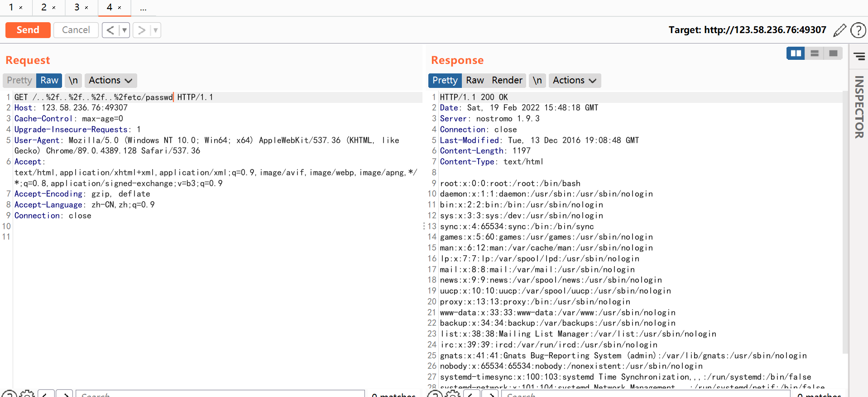Close Repeater tab 2
This screenshot has width=868, height=397.
point(54,8)
